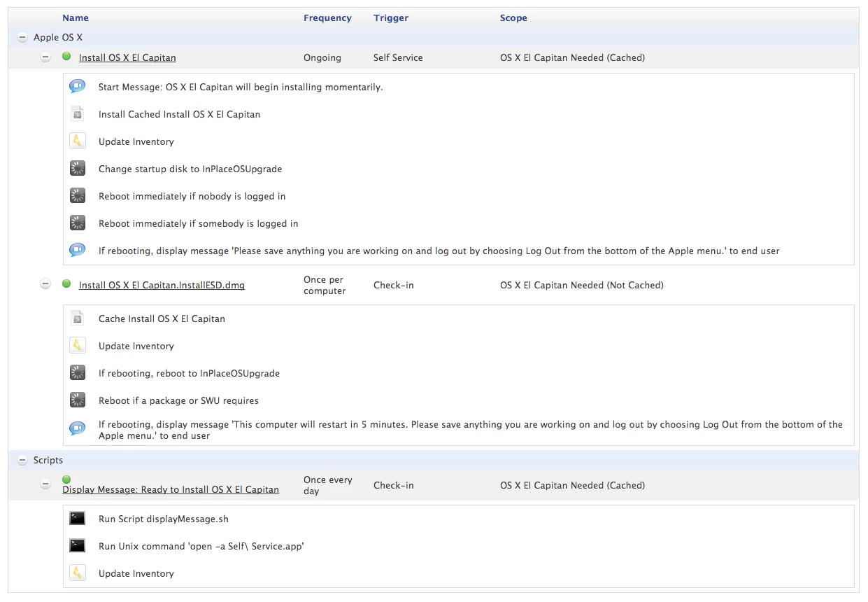Select the 'Apple OS X' category label
Image resolution: width=868 pixels, height=602 pixels.
58,38
